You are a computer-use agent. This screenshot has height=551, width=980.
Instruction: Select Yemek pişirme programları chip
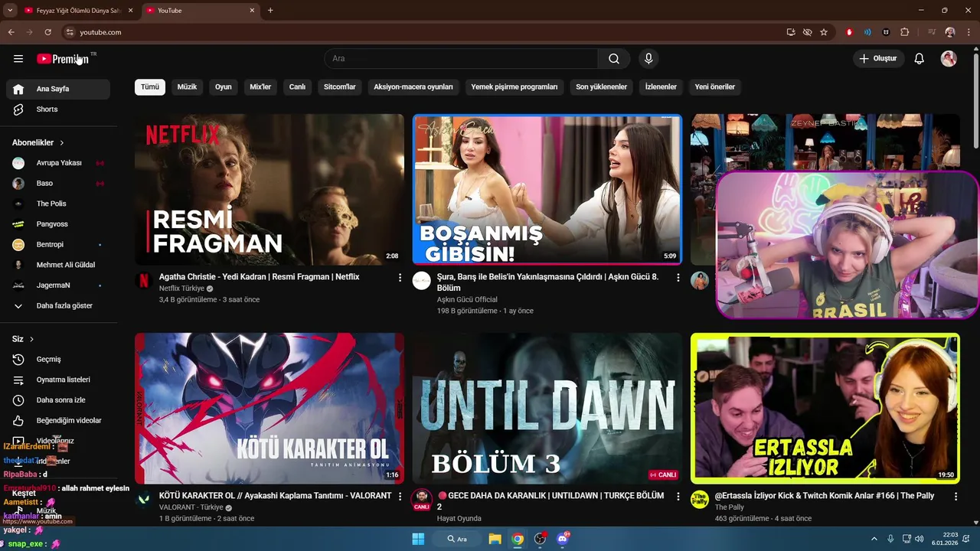[514, 87]
